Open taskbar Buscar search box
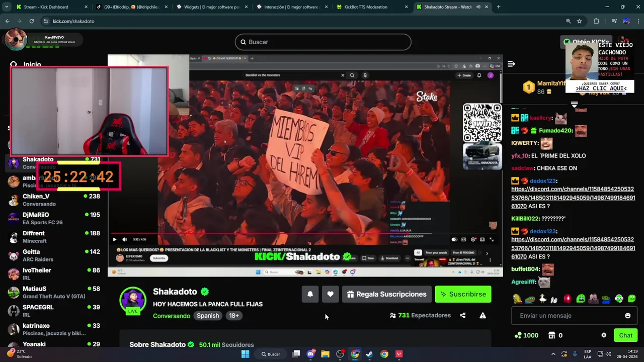 pos(271,354)
